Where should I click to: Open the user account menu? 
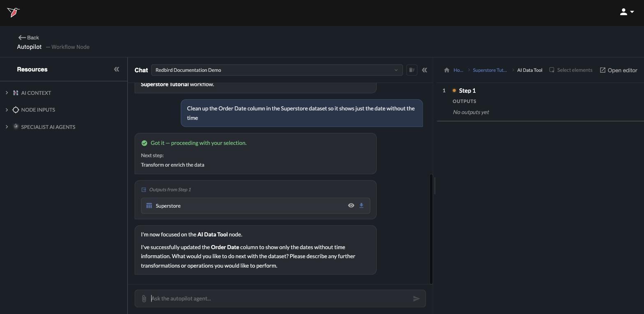[627, 12]
